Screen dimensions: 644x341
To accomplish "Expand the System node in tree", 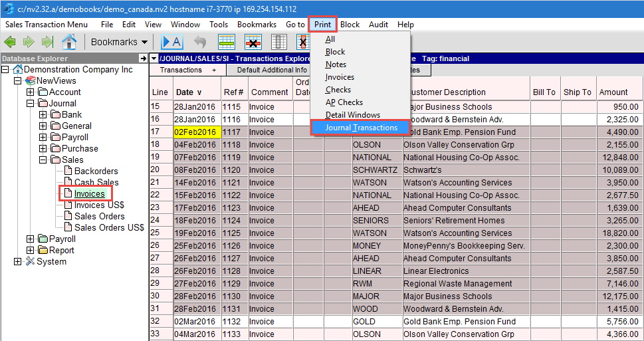I will click(x=18, y=262).
